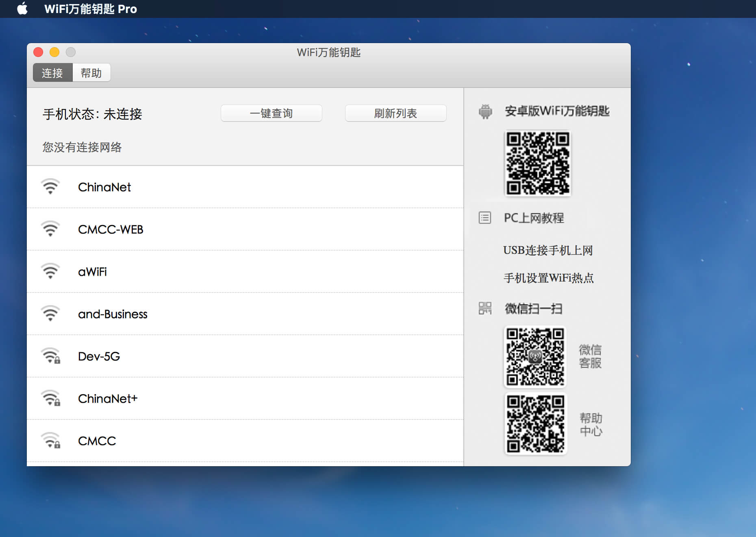Click the CMCC-WEB WiFi signal icon
The height and width of the screenshot is (537, 756).
50,229
